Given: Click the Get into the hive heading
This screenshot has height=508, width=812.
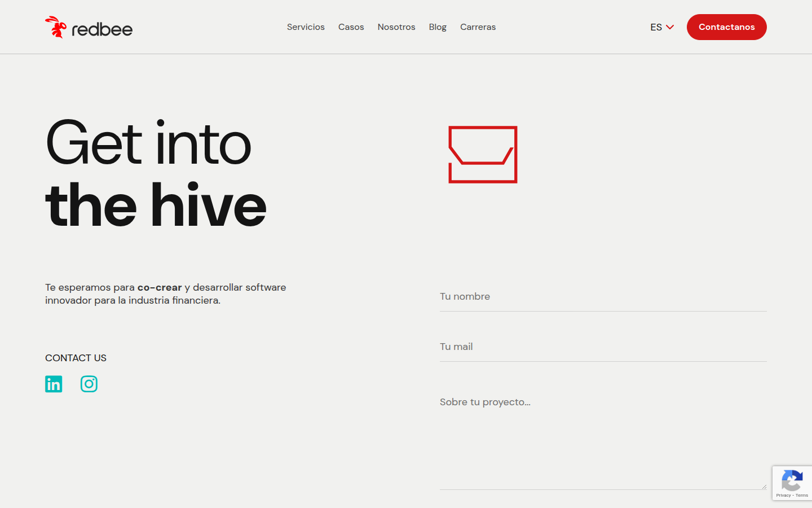Looking at the screenshot, I should pos(155,174).
